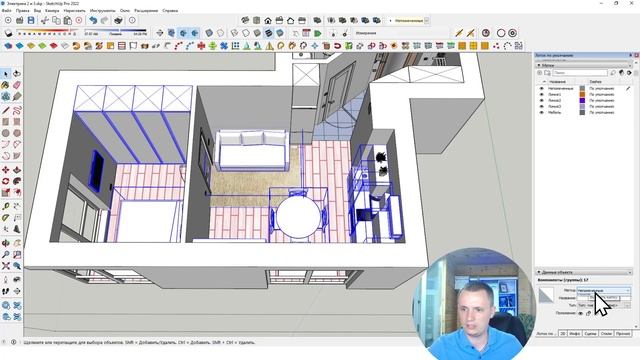
Task: Click the tag search input field
Action: 580,73
